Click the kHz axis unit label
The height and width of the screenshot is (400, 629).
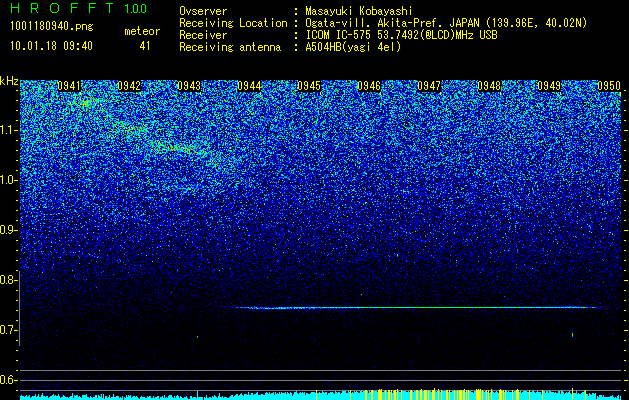pyautogui.click(x=9, y=81)
